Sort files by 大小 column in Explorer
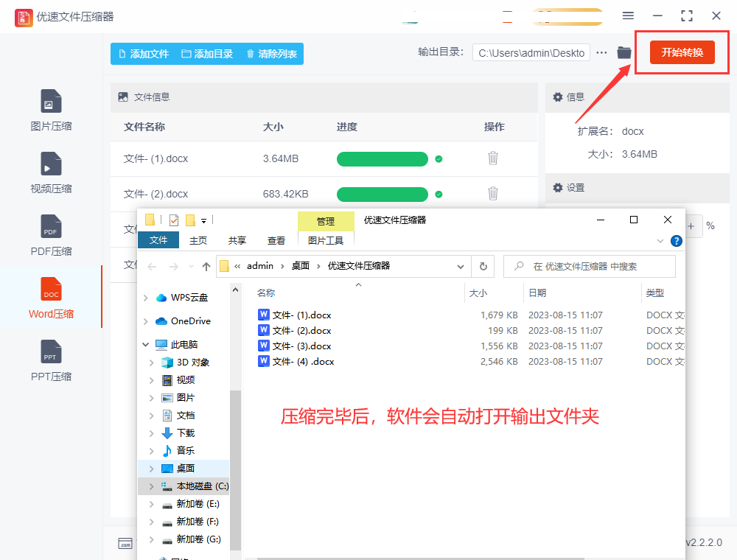737x560 pixels. coord(478,293)
